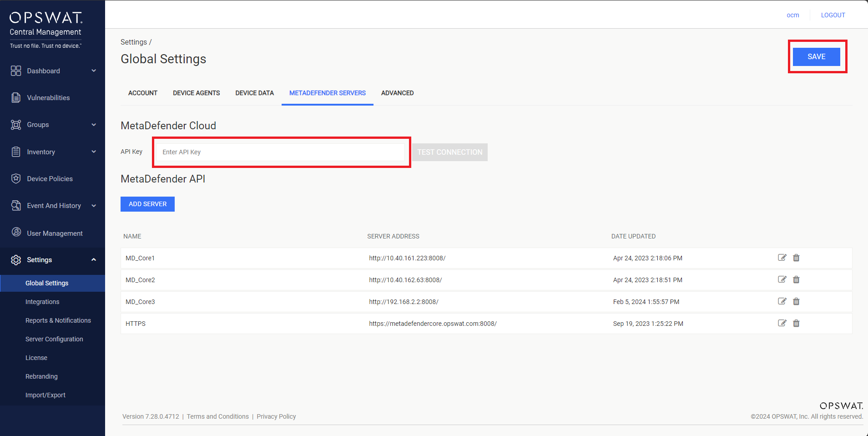The image size is (868, 436).
Task: Click the Feb 5, 2024 date cell
Action: (646, 302)
